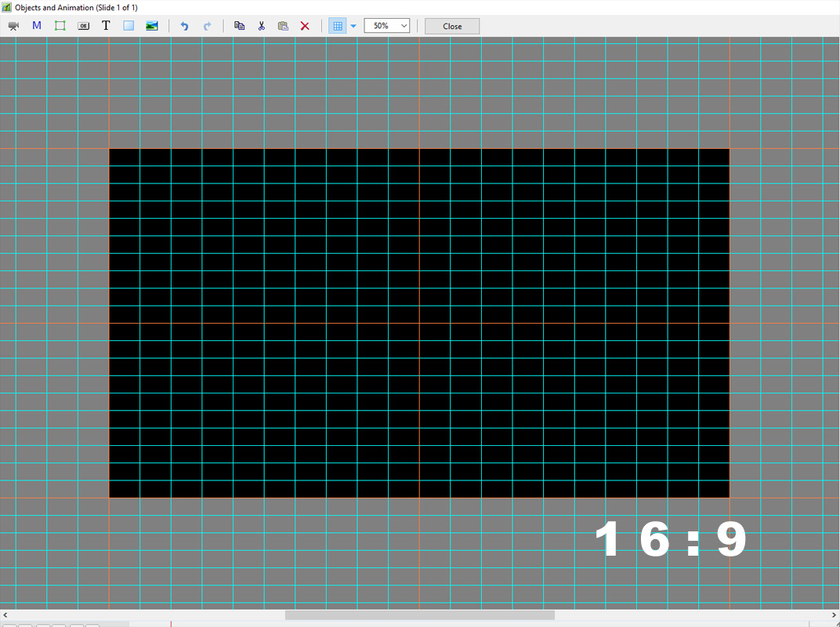Select the Text tool T icon
The image size is (840, 627).
coord(106,26)
